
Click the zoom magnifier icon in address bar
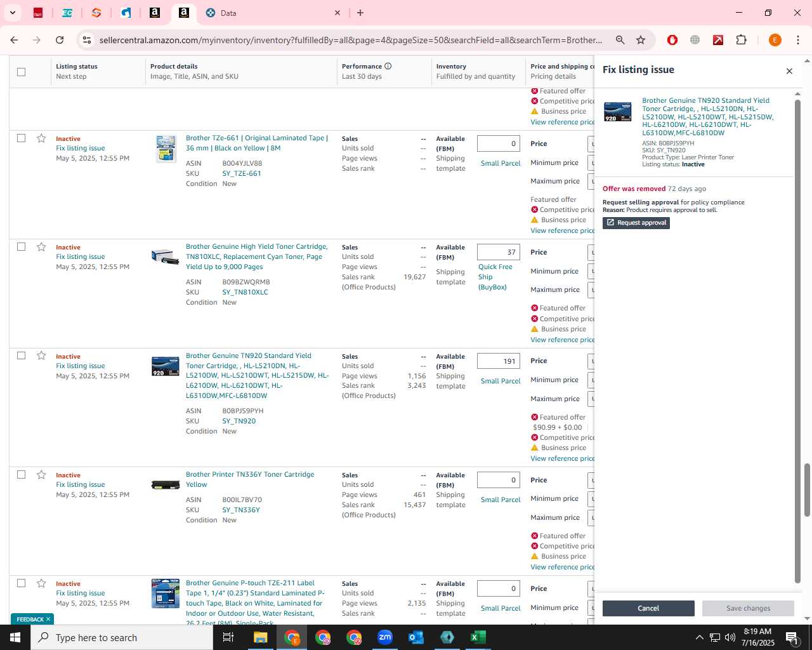pos(620,40)
